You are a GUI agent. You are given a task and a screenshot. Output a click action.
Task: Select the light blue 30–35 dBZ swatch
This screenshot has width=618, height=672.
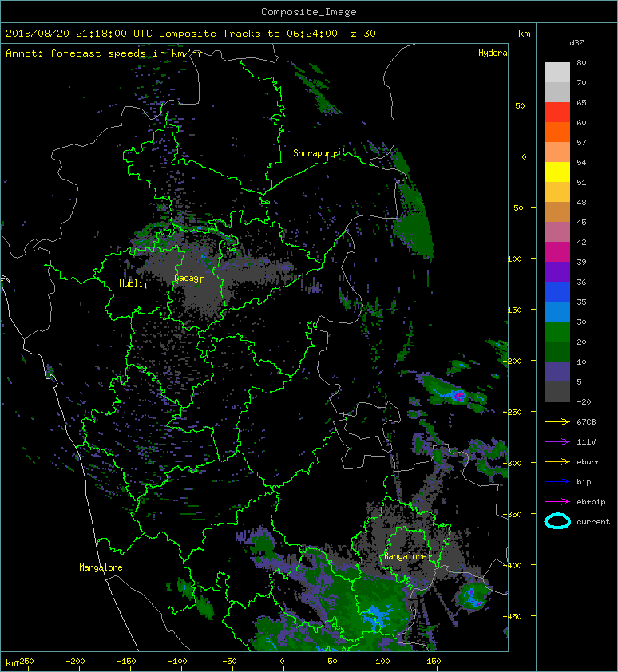(x=557, y=311)
